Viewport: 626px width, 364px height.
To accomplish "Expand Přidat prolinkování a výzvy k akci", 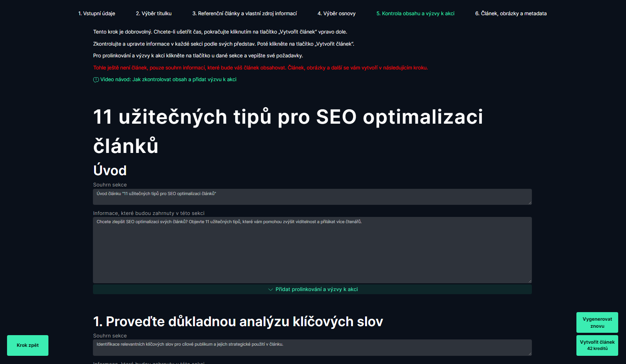I will [x=312, y=289].
